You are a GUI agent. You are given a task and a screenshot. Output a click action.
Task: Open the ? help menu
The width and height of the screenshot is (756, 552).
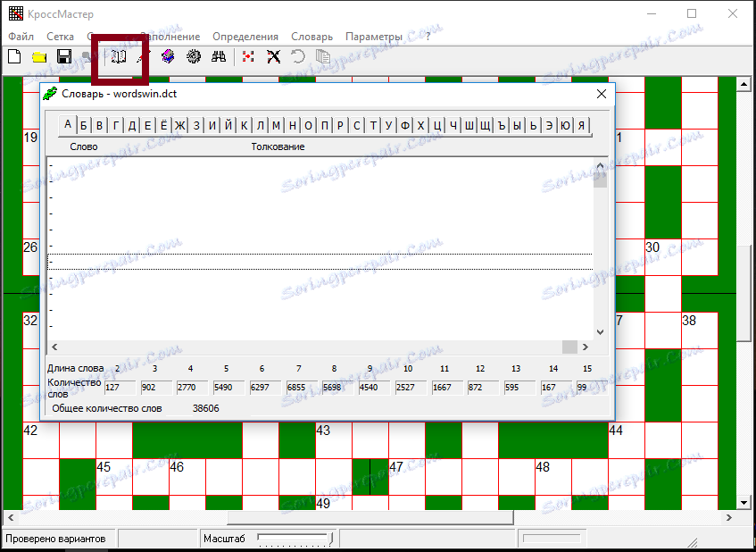tap(428, 37)
